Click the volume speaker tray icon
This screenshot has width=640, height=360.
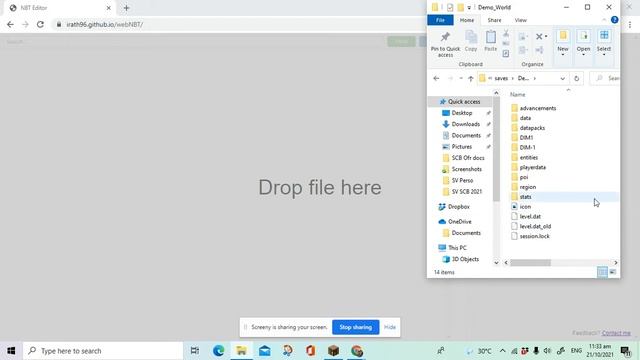pos(547,351)
